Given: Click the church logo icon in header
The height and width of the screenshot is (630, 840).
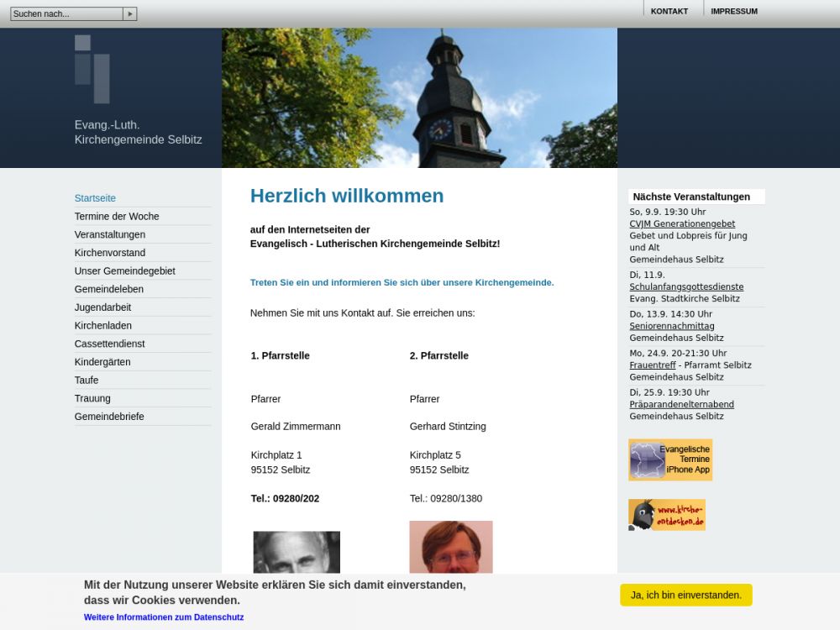Looking at the screenshot, I should [x=92, y=69].
